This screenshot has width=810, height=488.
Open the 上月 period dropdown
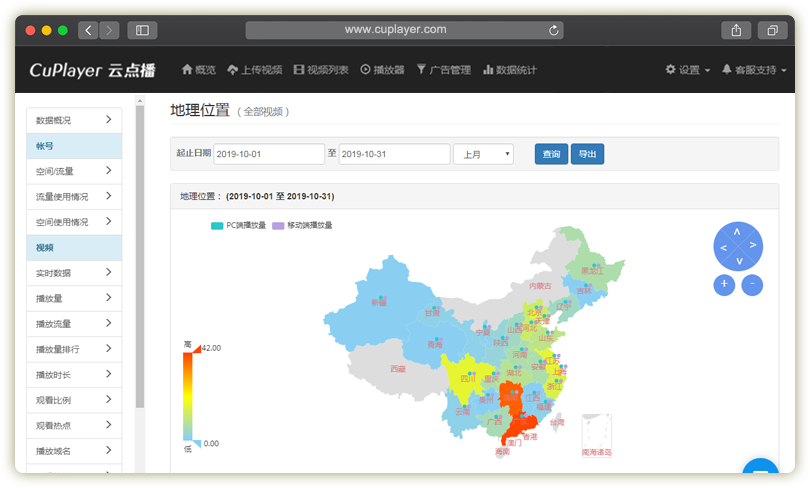click(484, 154)
